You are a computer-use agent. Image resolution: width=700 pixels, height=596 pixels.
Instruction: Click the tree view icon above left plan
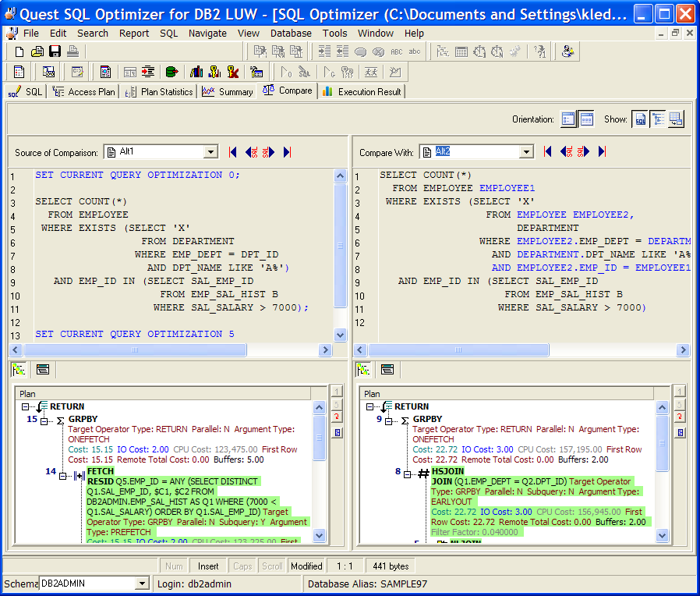click(19, 369)
